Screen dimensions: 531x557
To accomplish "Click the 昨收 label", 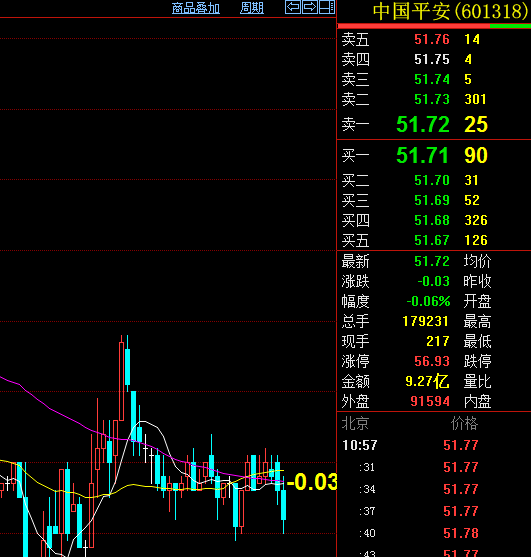I will click(477, 281).
